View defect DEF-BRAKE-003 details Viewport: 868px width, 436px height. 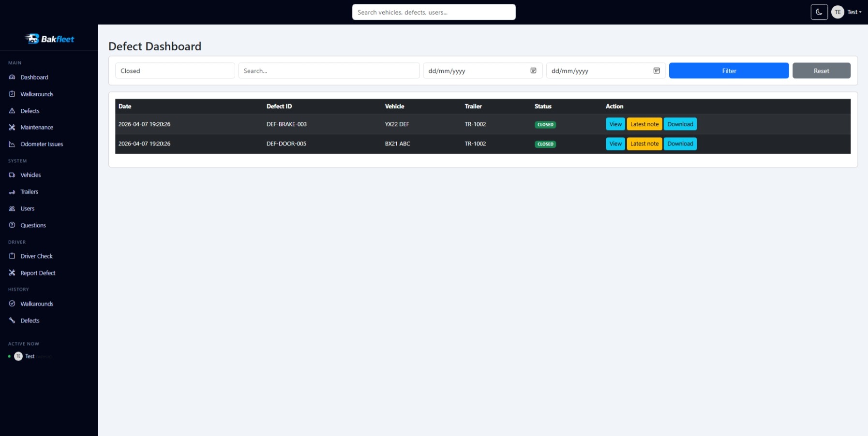pos(615,124)
